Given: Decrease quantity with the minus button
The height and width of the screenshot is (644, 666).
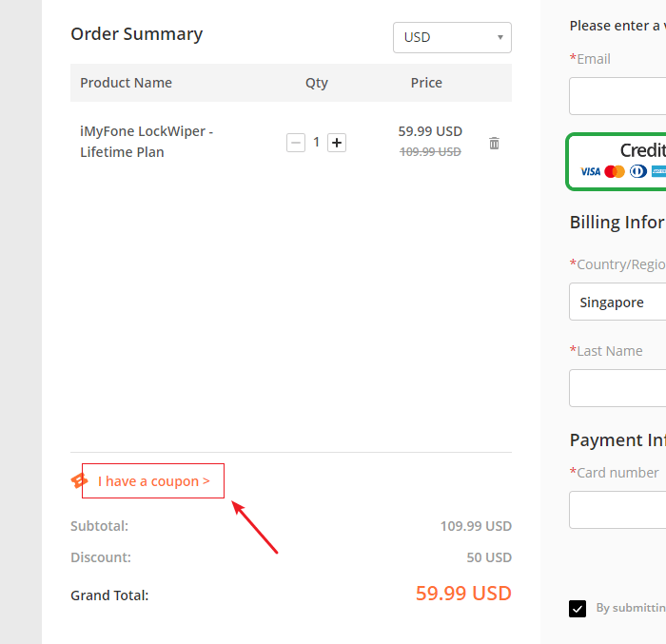Looking at the screenshot, I should point(296,143).
